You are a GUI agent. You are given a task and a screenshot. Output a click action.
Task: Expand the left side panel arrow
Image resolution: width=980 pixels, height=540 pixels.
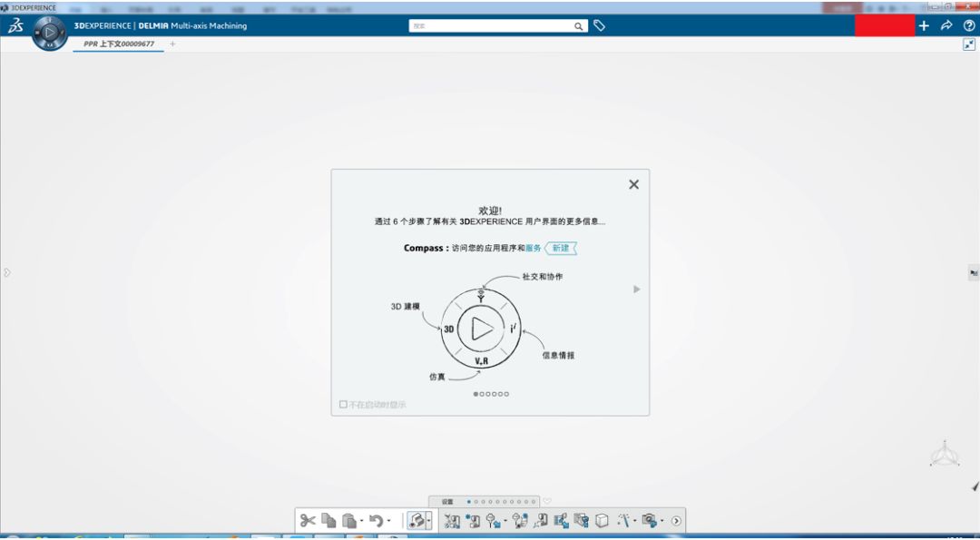coord(7,272)
